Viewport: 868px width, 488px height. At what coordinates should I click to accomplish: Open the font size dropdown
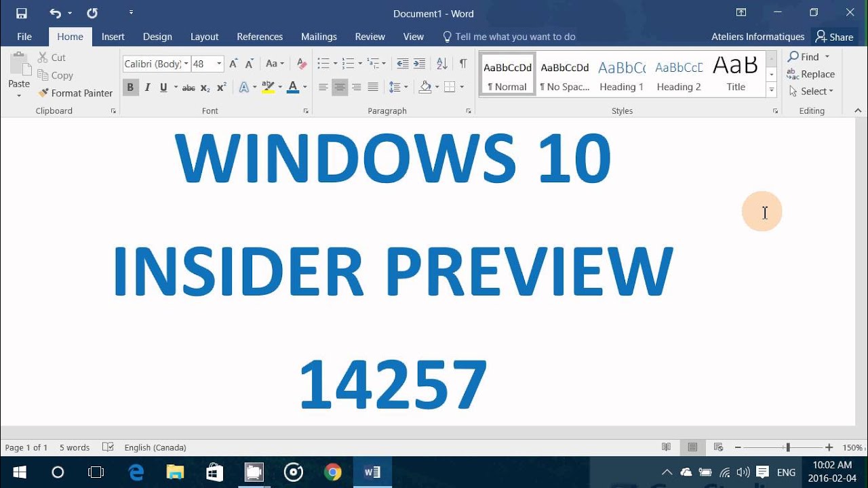coord(220,64)
